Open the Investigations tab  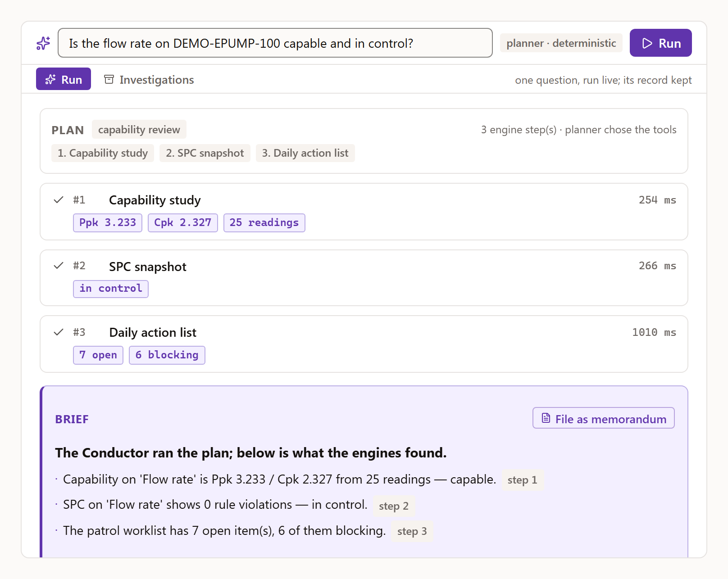[x=149, y=80]
